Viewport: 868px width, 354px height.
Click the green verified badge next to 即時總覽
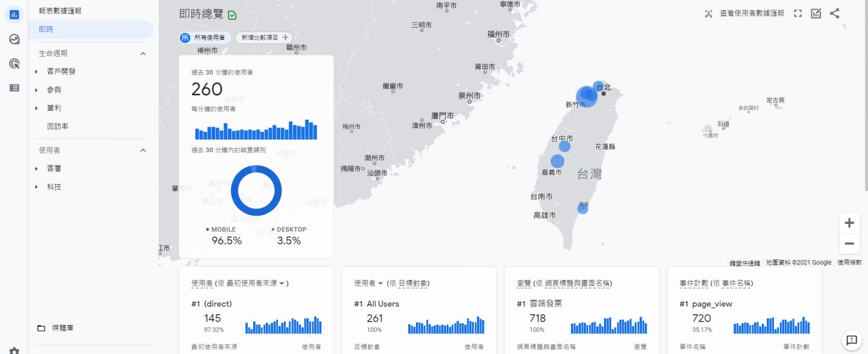click(x=233, y=15)
